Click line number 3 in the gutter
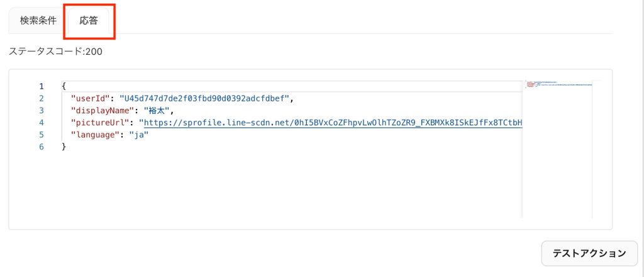644x277 pixels. 41,111
